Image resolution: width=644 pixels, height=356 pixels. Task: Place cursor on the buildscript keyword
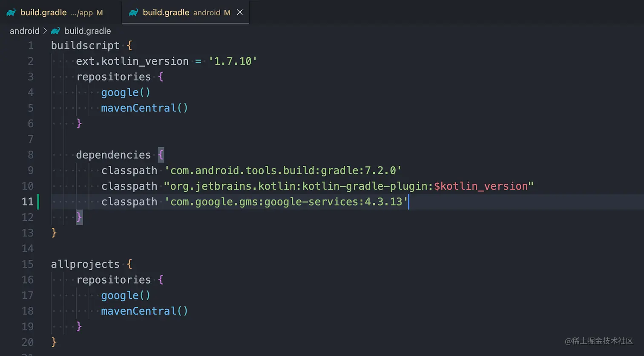tap(85, 46)
